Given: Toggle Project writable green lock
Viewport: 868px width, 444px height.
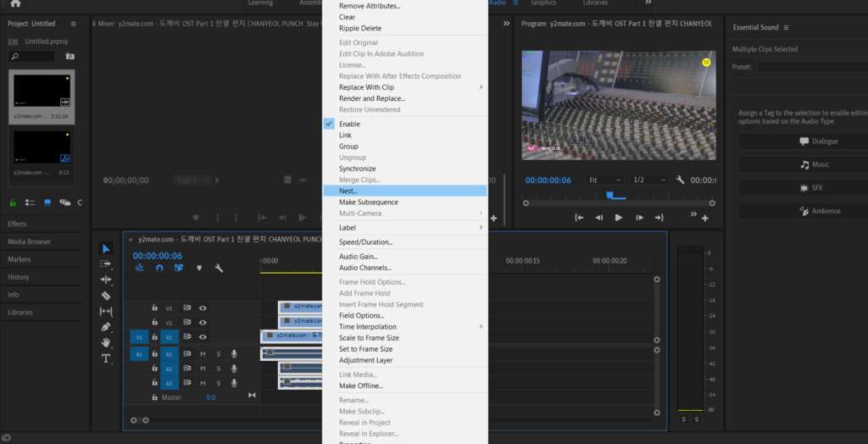Looking at the screenshot, I should click(x=14, y=203).
